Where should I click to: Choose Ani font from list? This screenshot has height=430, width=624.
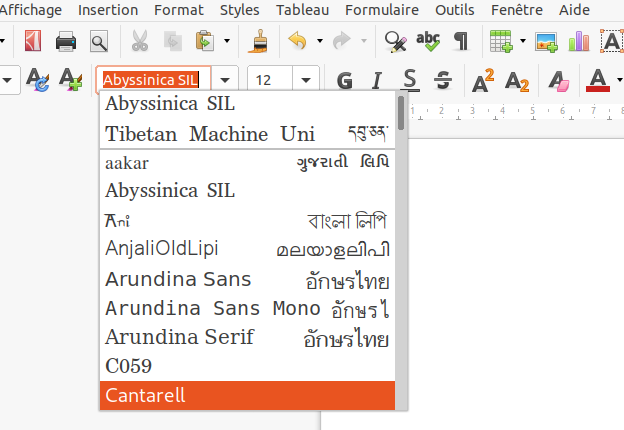pos(248,220)
